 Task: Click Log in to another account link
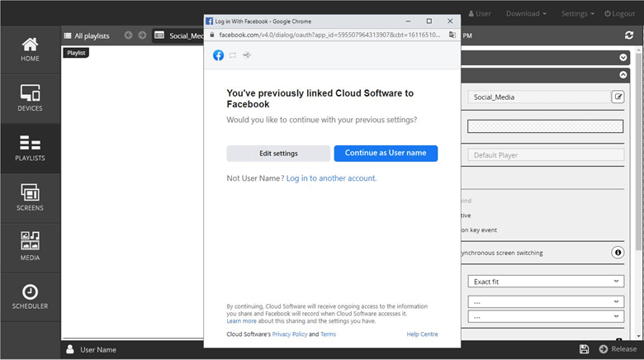click(331, 178)
